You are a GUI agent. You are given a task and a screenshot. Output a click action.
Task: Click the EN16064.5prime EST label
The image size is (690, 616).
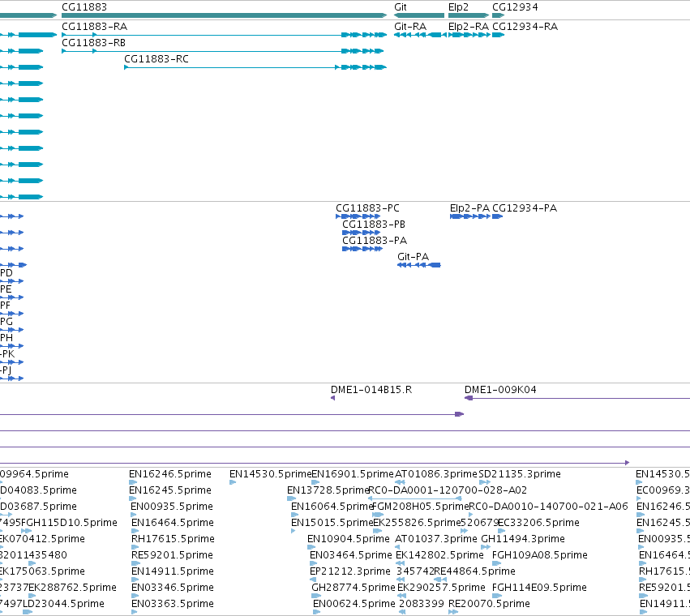coord(332,507)
